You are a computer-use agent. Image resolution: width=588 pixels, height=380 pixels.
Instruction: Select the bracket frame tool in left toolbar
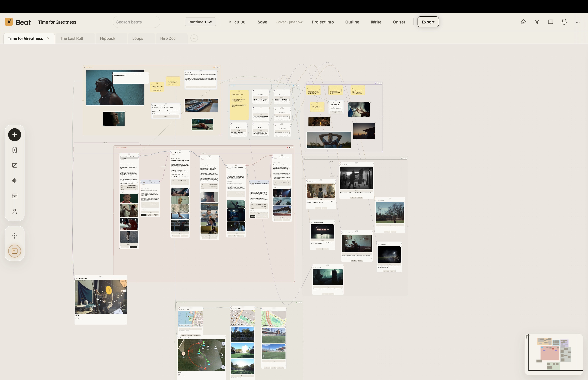tap(15, 150)
